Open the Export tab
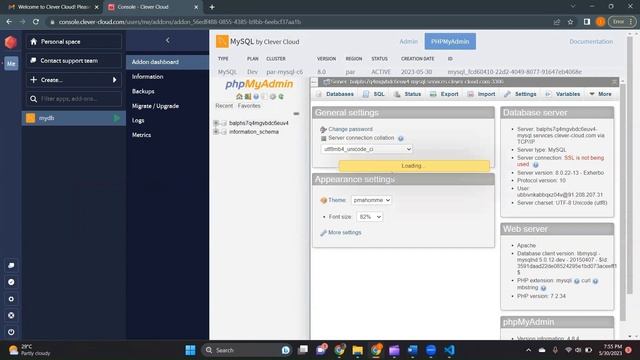The image size is (640, 360). 444,94
